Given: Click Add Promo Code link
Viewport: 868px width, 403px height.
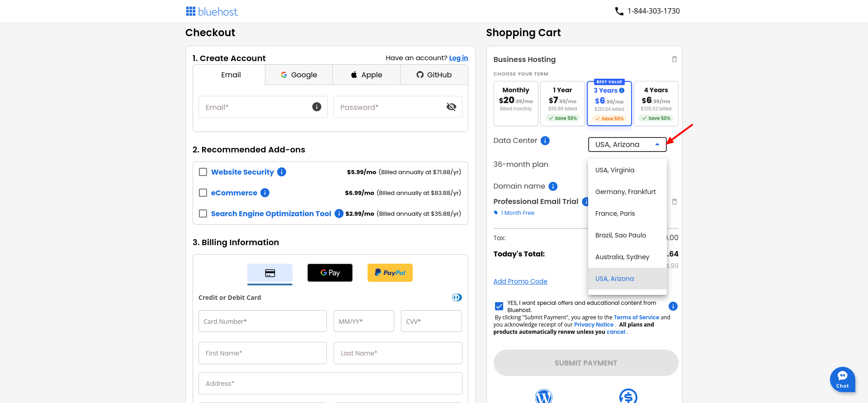Looking at the screenshot, I should 520,281.
